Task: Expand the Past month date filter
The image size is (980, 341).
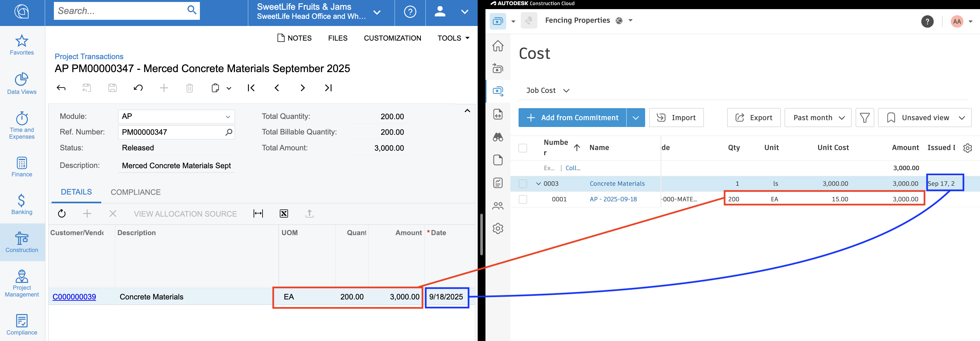Action: [x=818, y=118]
